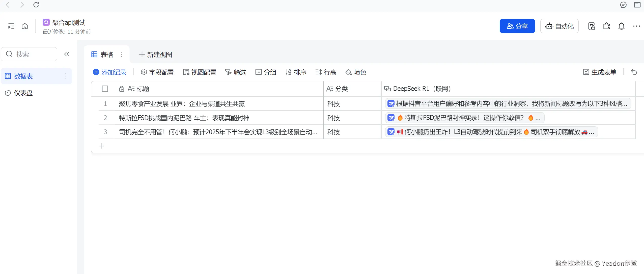The height and width of the screenshot is (274, 644).
Task: Open the comments chat bubble icon
Action: coord(623,5)
